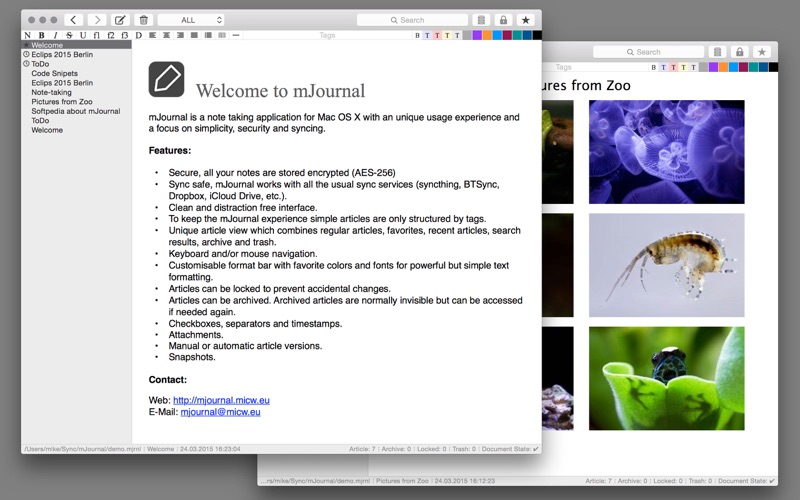
Task: Toggle the lock icon in the background window
Action: click(740, 52)
